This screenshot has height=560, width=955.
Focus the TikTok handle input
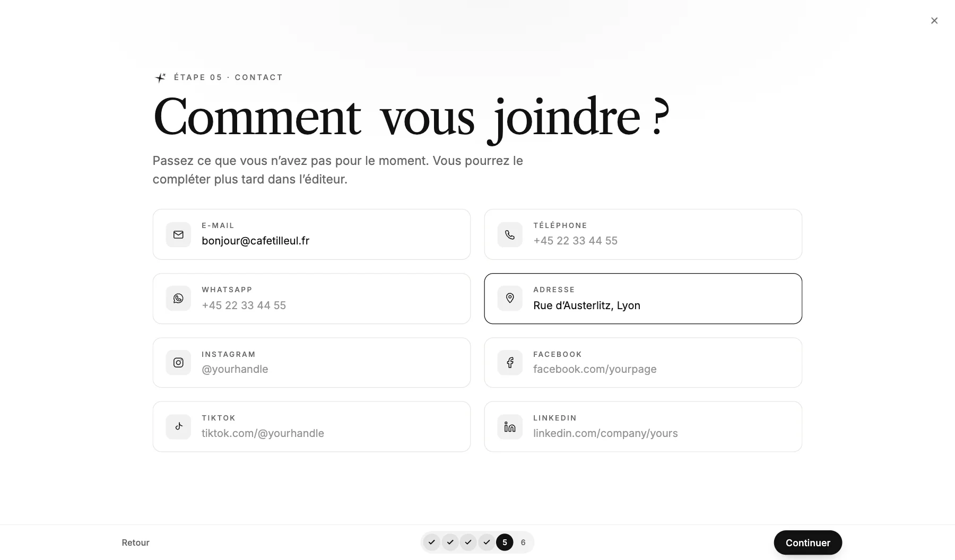point(311,427)
